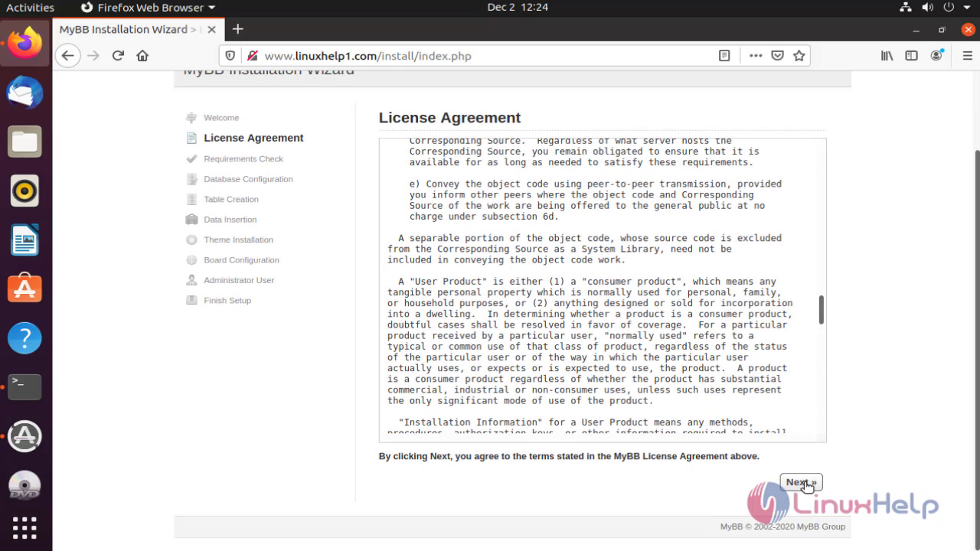Open the Firefox Web Browser app menu

tap(148, 8)
